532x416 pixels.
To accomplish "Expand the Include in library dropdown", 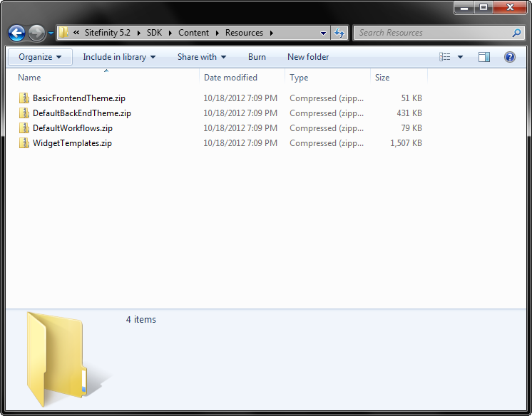I will tap(119, 57).
